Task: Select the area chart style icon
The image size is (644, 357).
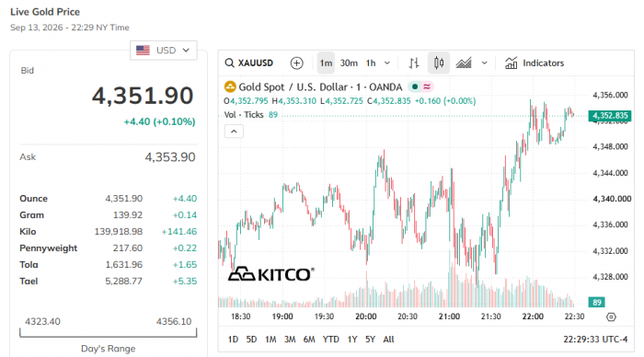Action: click(x=464, y=63)
